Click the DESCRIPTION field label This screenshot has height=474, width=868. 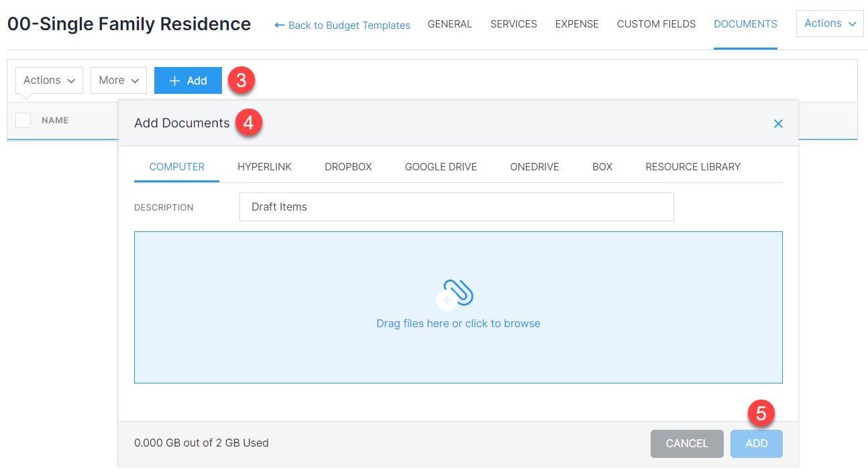click(x=164, y=208)
